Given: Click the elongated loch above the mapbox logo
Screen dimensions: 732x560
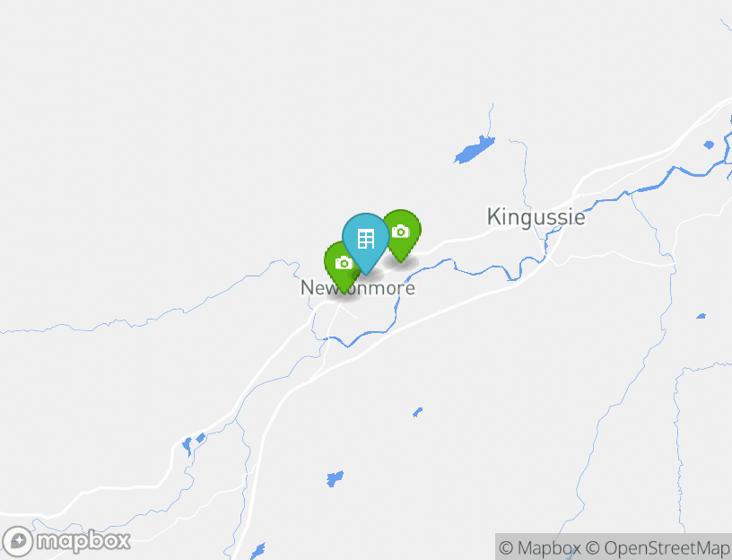Looking at the screenshot, I should tap(187, 446).
